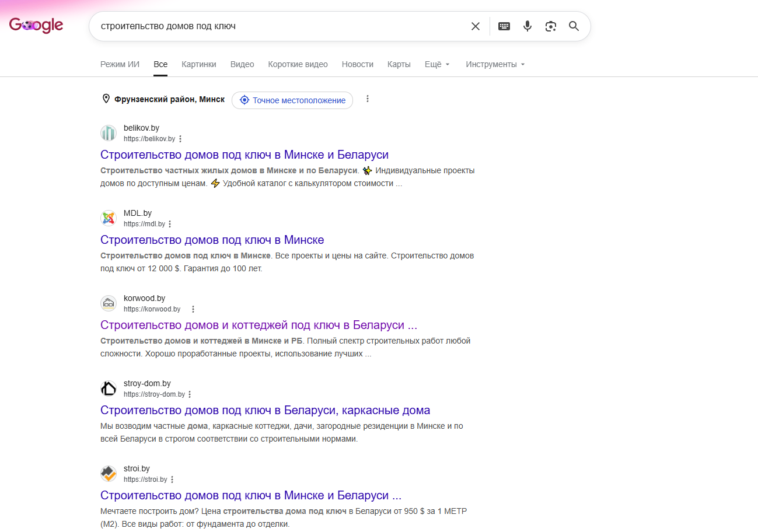Clear the search query with the X icon
This screenshot has width=758, height=532.
[x=476, y=26]
